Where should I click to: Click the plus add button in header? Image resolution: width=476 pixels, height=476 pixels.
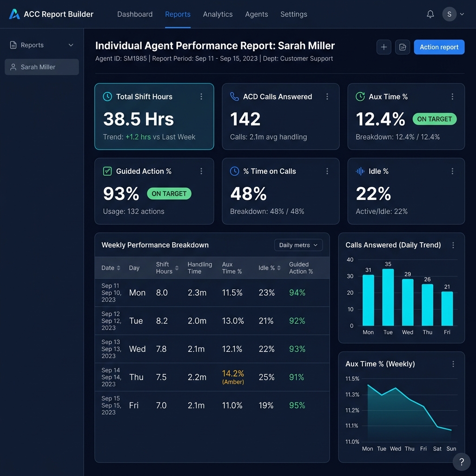pos(383,47)
